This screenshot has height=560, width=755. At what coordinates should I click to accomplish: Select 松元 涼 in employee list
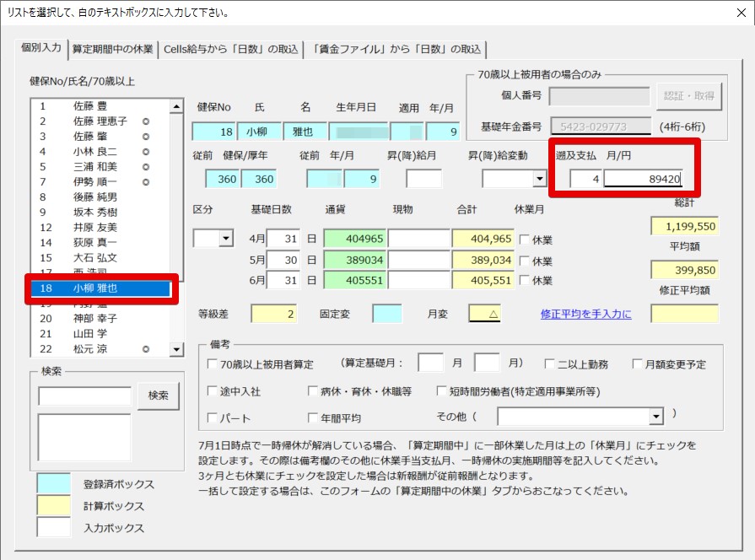click(100, 349)
